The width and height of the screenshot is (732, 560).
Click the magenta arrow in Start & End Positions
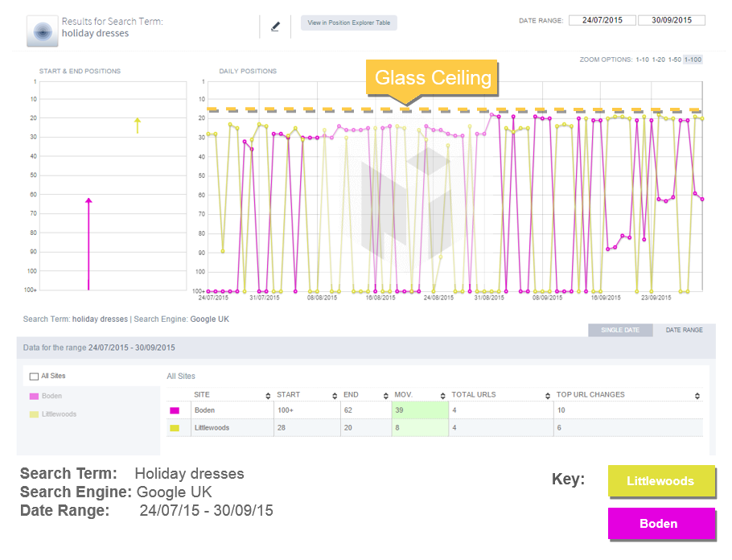(88, 244)
